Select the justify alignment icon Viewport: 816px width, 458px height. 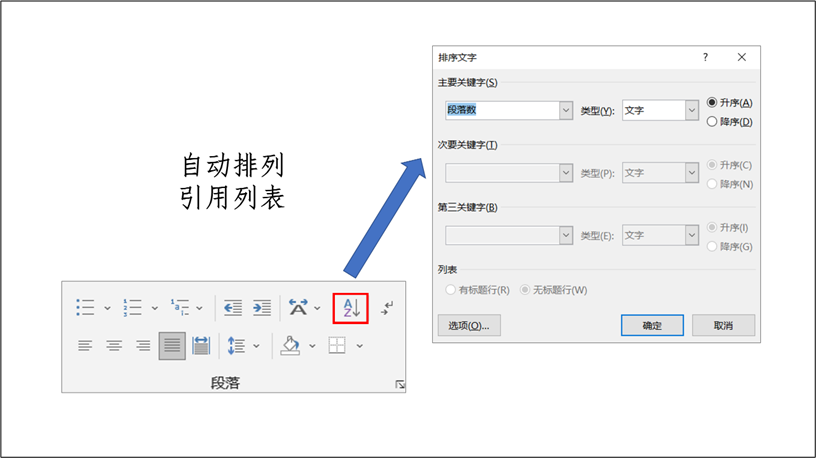point(172,346)
